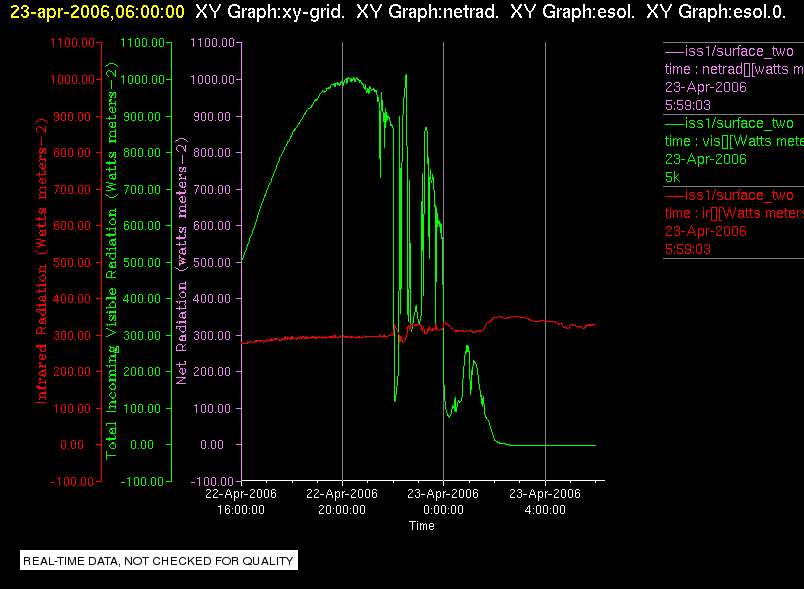Click the magenta 500.00 axis value
This screenshot has height=589, width=804.
click(x=212, y=262)
